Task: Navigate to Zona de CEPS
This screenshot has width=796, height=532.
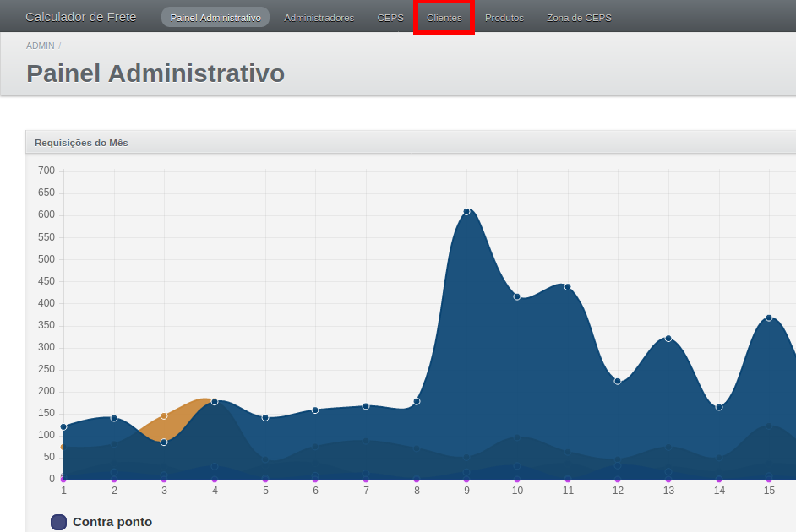Action: [579, 18]
